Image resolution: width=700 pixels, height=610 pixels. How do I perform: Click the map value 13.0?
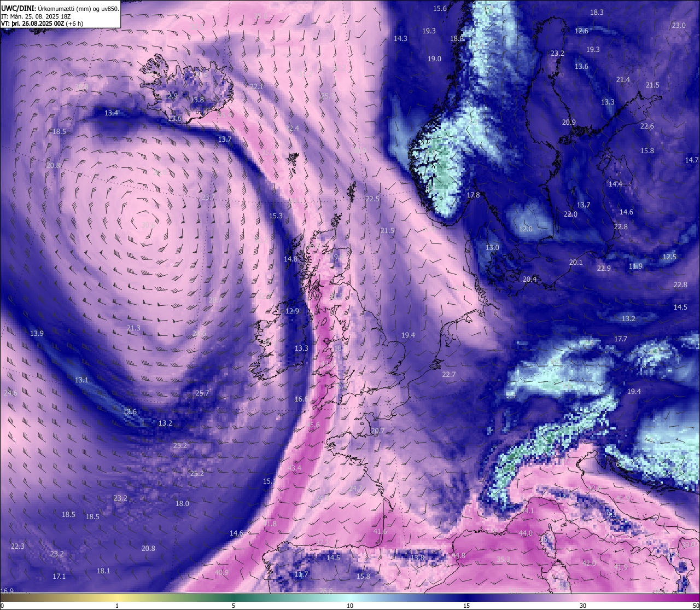[x=492, y=247]
